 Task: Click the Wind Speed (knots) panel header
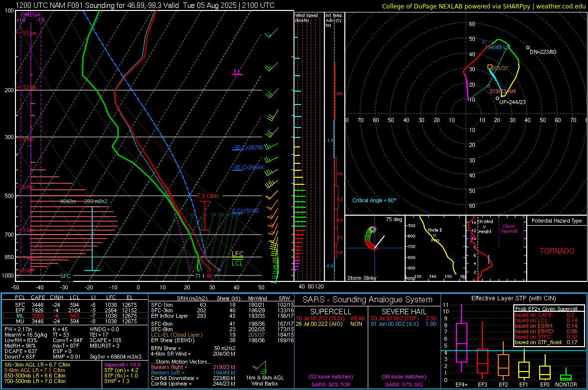(306, 17)
